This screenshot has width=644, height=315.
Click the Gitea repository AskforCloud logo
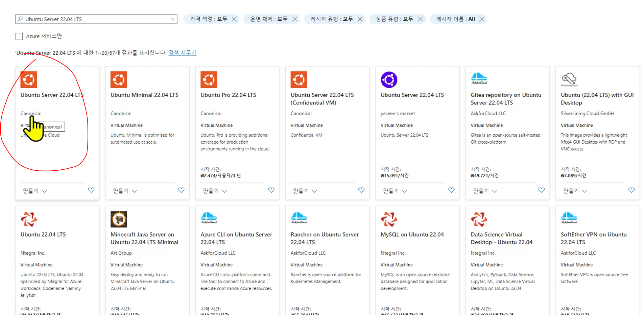(479, 79)
